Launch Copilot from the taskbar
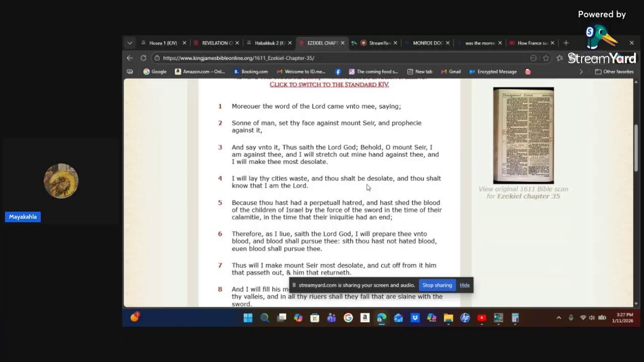 pyautogui.click(x=298, y=318)
